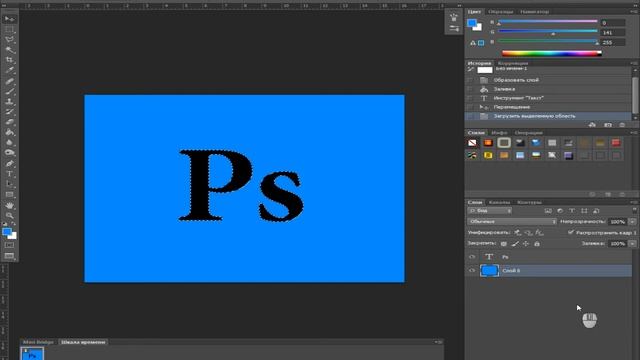Select the Healing Brush tool
Screen dimensions: 640x360
[9, 81]
